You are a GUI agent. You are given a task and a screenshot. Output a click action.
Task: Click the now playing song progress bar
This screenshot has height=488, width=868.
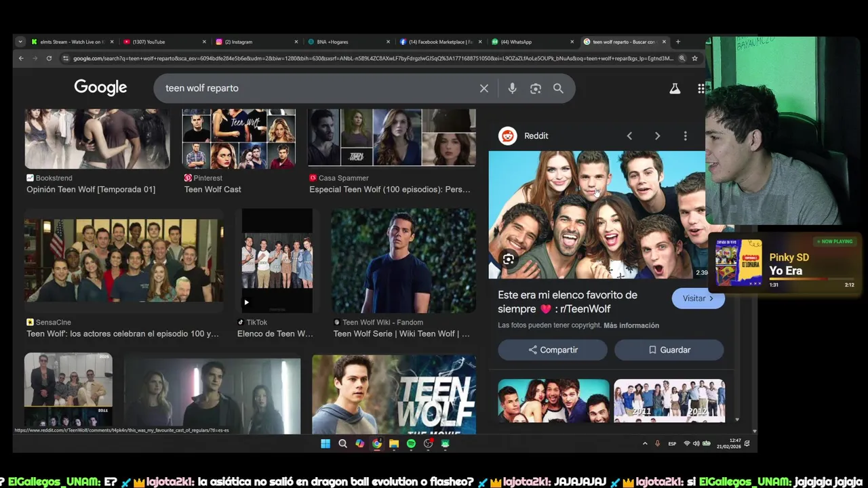coord(811,279)
